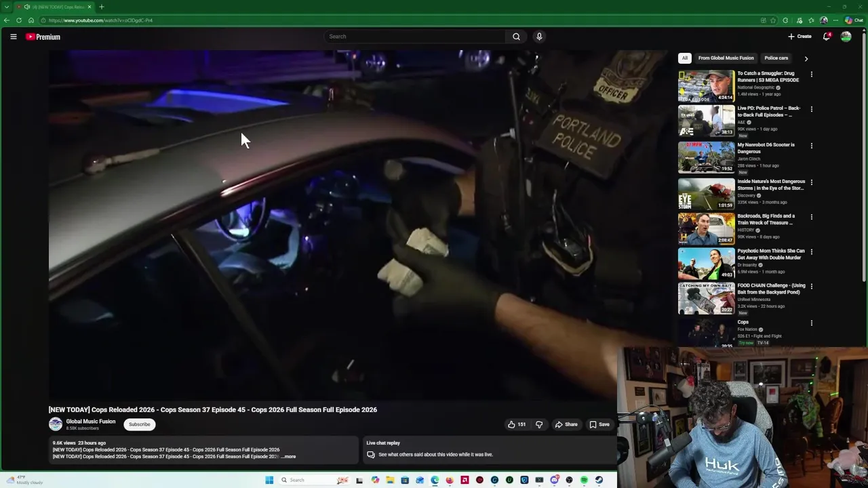868x488 pixels.
Task: Open My Nanrobot D6 Scooter thumbnail
Action: 706,157
